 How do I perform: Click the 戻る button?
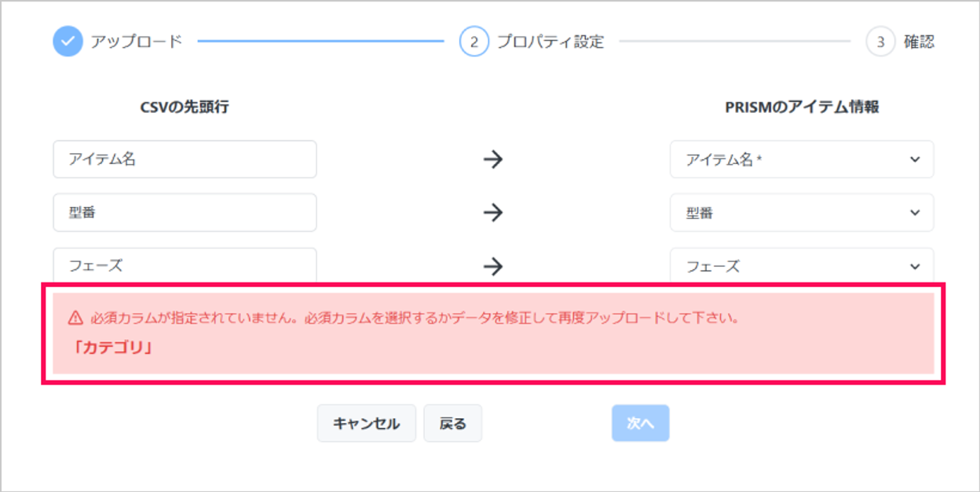pos(453,424)
